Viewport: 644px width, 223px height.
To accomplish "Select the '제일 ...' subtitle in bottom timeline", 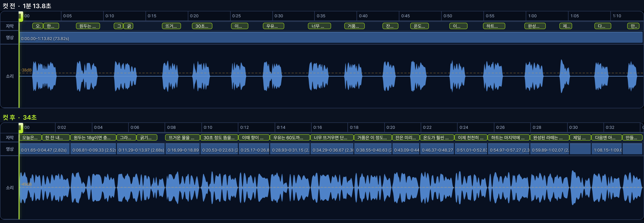I will [x=580, y=138].
